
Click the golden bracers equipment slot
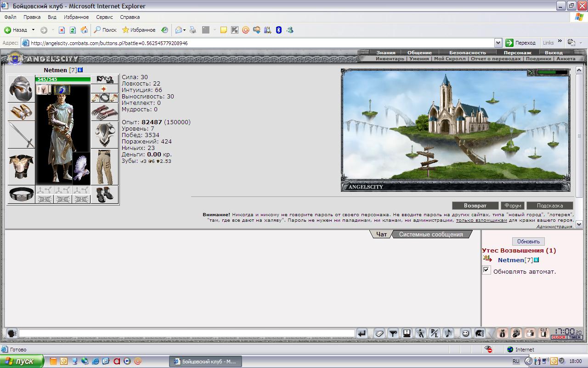point(22,111)
